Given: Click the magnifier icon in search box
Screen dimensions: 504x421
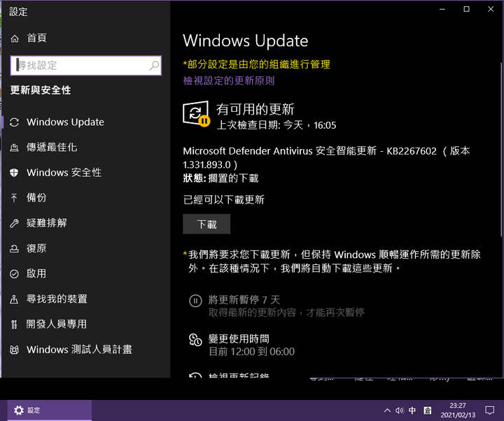Looking at the screenshot, I should [154, 66].
